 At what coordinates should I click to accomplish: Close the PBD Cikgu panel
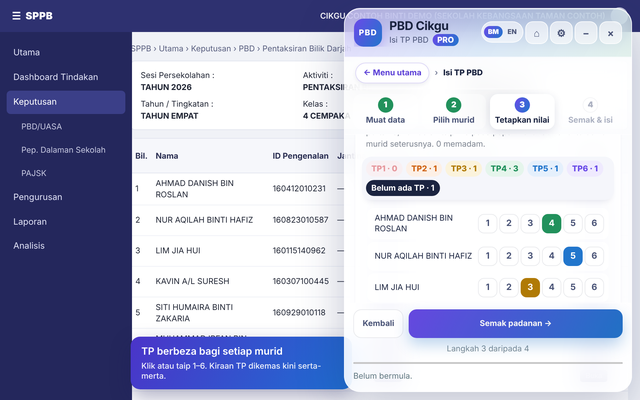610,33
